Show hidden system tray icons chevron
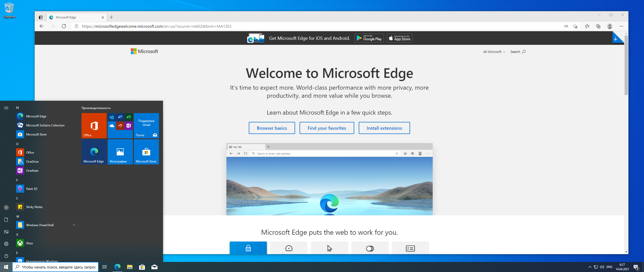The height and width of the screenshot is (272, 644). [590, 267]
